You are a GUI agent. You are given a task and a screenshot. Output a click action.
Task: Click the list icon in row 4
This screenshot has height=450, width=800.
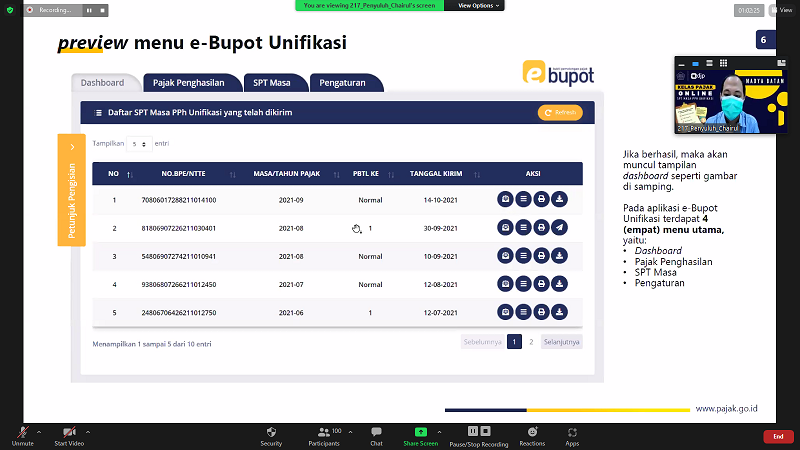click(x=523, y=284)
